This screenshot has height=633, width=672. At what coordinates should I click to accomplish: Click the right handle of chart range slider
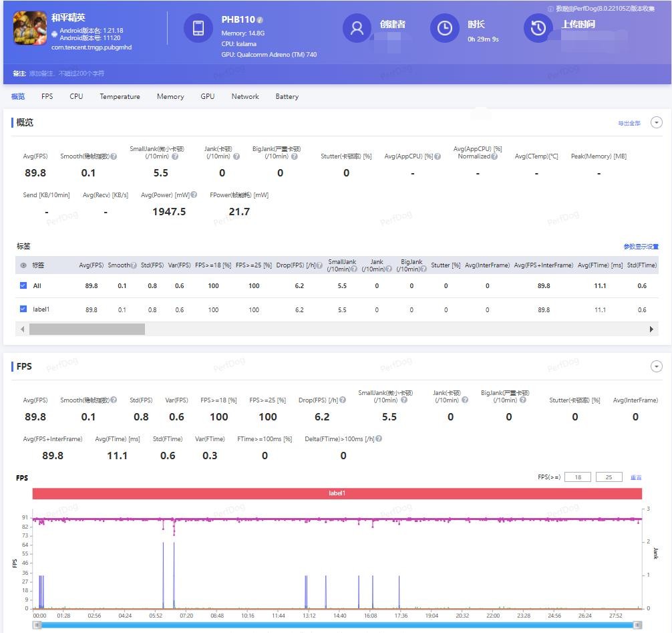[x=638, y=625]
